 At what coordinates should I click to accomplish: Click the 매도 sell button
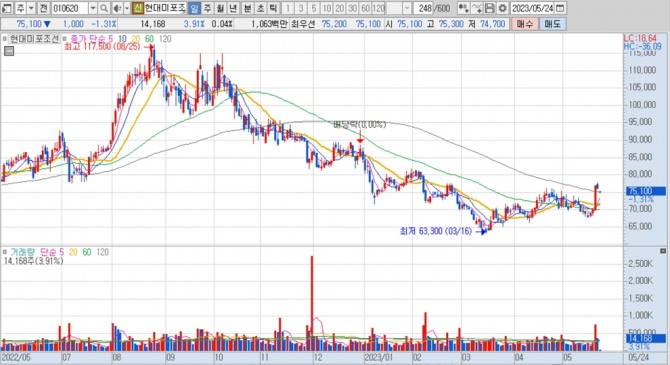tap(552, 24)
